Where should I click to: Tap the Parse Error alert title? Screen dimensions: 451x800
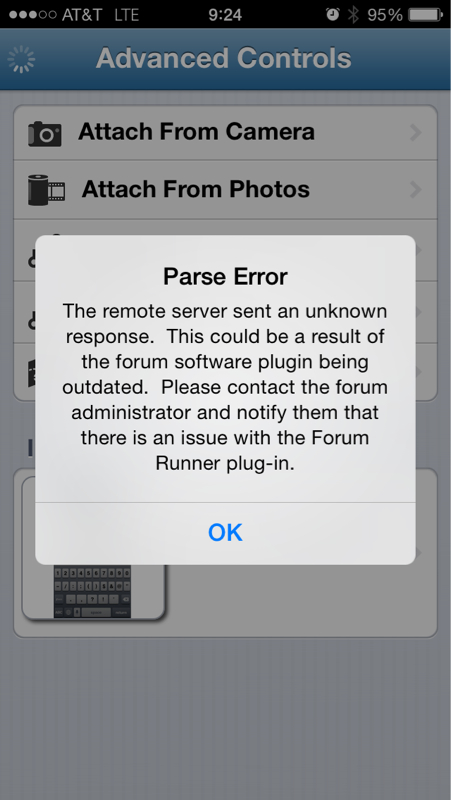click(225, 277)
